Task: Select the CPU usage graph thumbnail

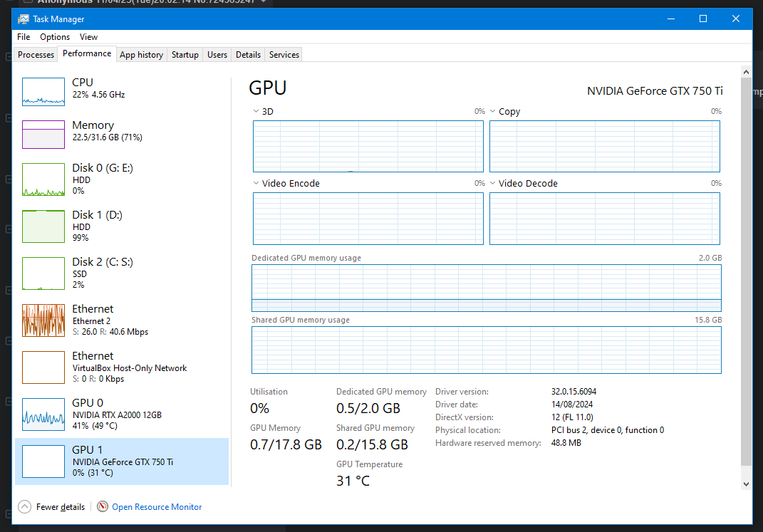Action: [x=43, y=91]
